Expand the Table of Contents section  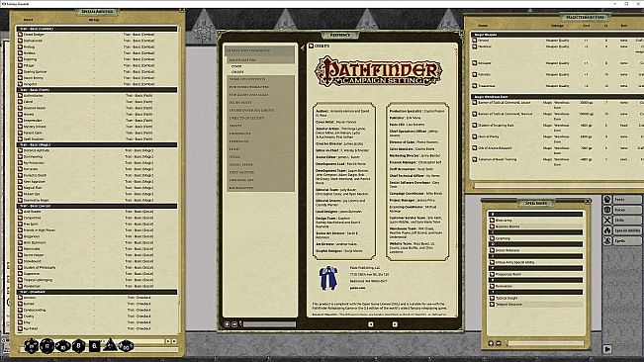tap(260, 79)
